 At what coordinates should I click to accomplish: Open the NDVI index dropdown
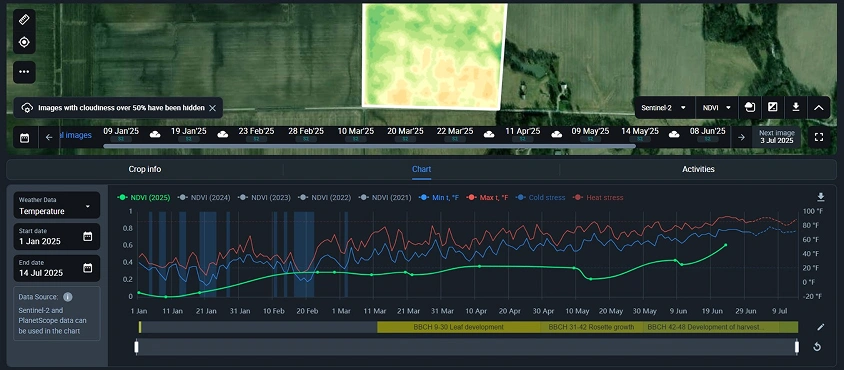coord(717,108)
